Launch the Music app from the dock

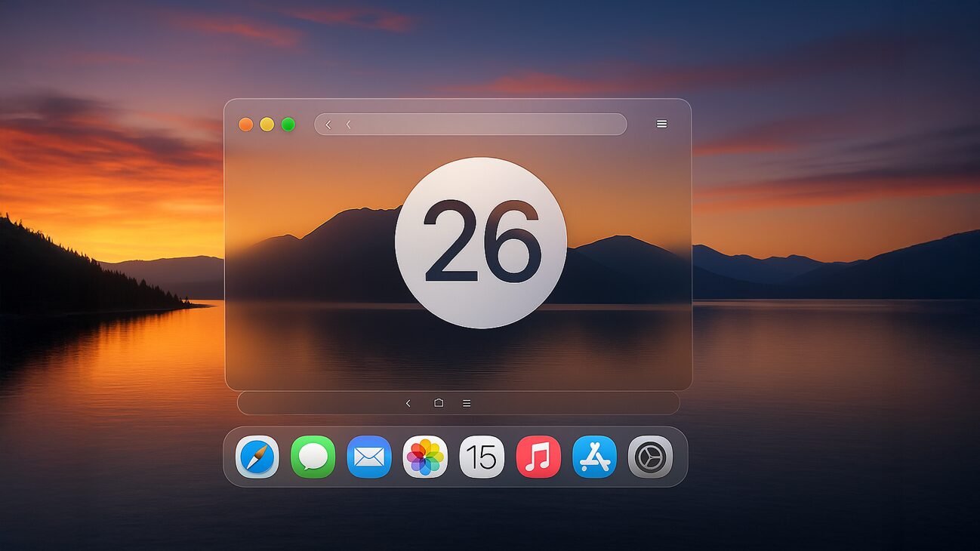538,457
